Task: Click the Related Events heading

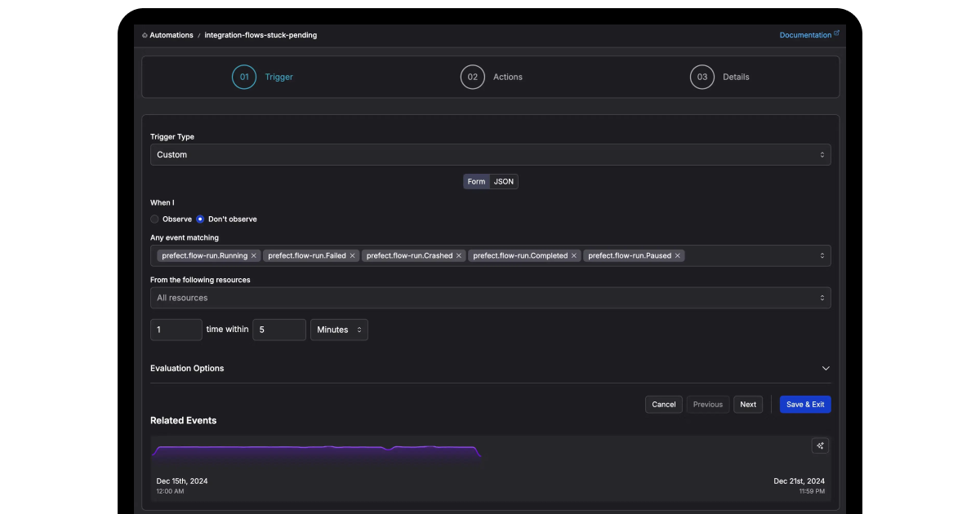Action: (x=184, y=420)
